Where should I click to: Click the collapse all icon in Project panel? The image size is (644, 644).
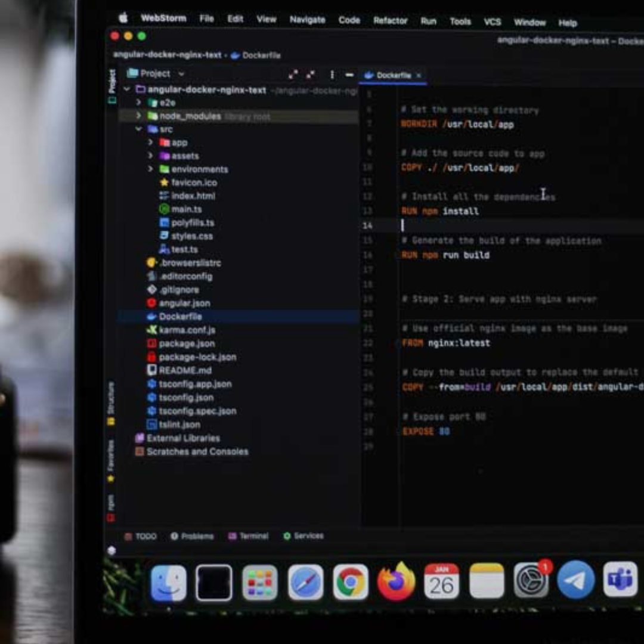click(310, 75)
